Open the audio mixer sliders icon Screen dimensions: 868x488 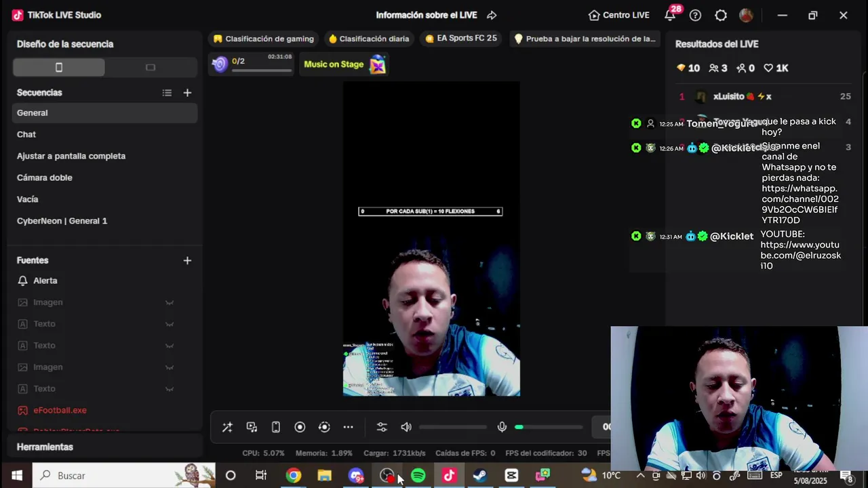coord(382,427)
